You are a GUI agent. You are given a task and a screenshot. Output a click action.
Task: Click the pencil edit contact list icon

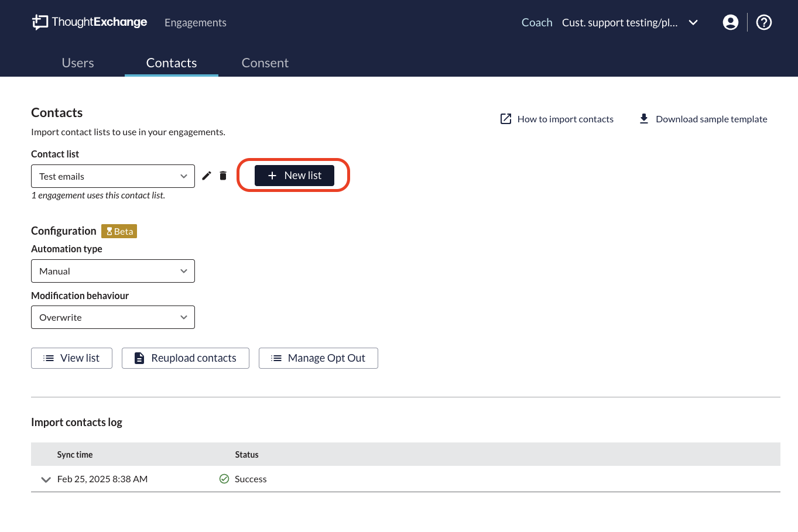[207, 176]
